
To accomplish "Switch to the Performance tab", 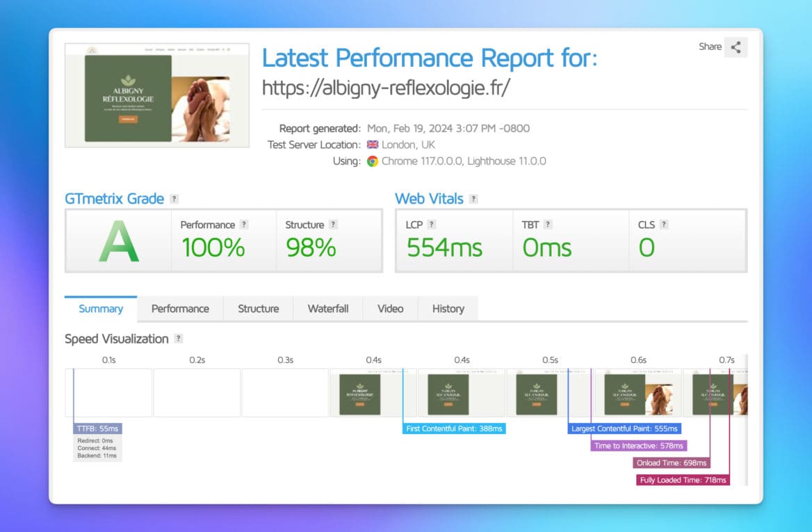I will pos(180,309).
